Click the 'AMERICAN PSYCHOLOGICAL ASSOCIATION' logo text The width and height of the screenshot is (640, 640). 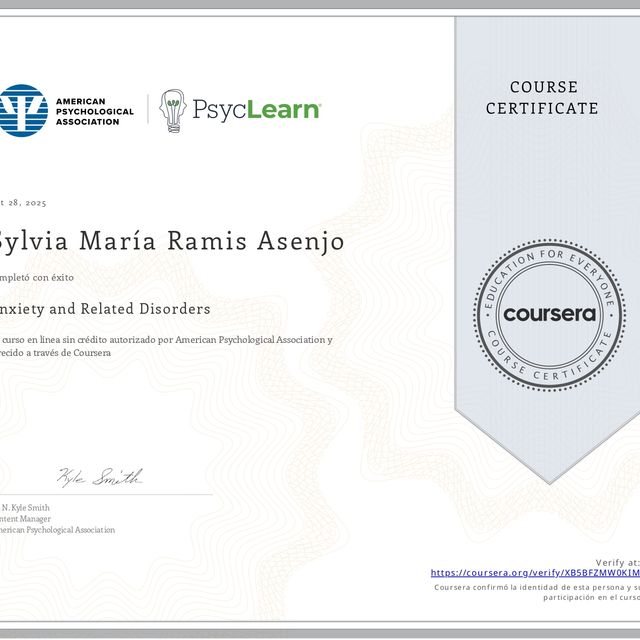pos(95,111)
